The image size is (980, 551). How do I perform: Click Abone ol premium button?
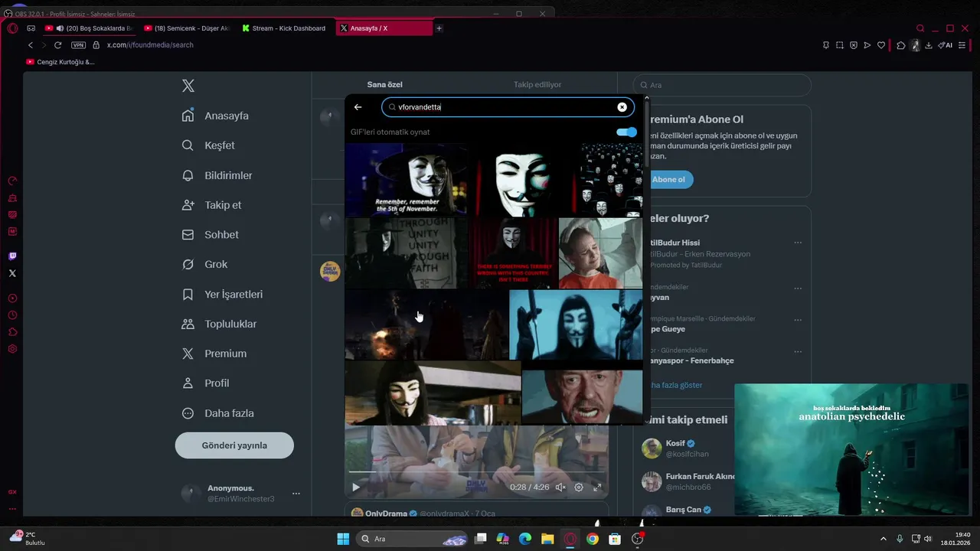coord(668,180)
